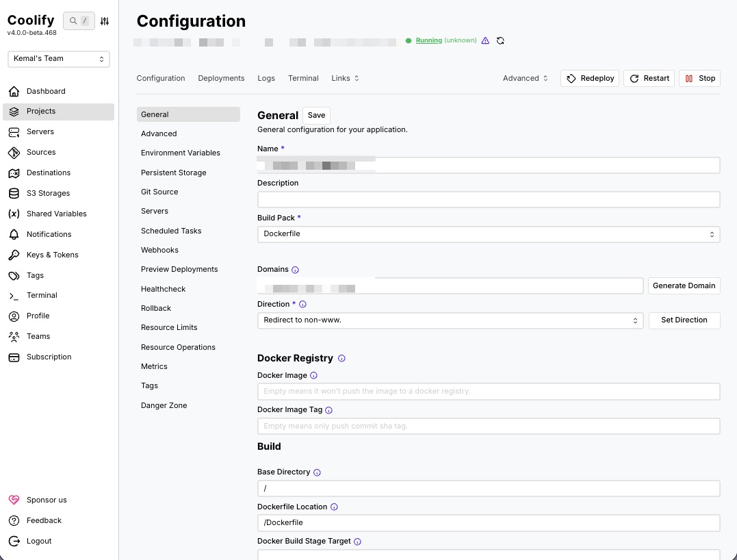The width and height of the screenshot is (737, 560).
Task: Show info tooltip for Docker Image field
Action: click(313, 375)
